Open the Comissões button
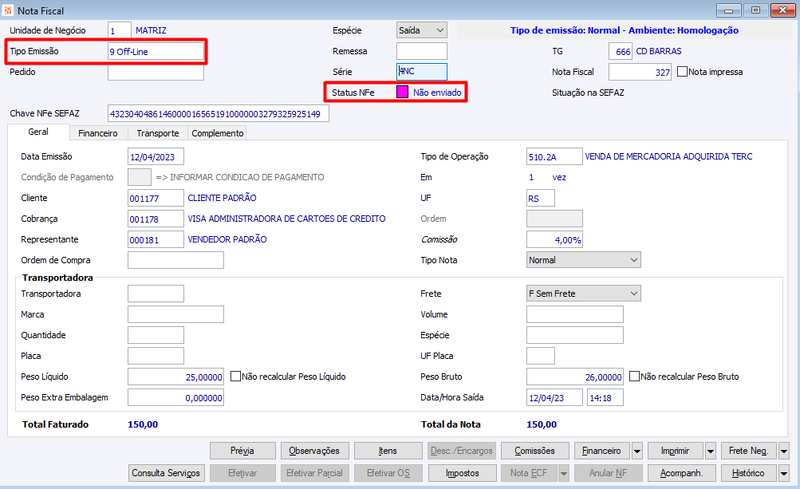This screenshot has height=489, width=800. 534,451
